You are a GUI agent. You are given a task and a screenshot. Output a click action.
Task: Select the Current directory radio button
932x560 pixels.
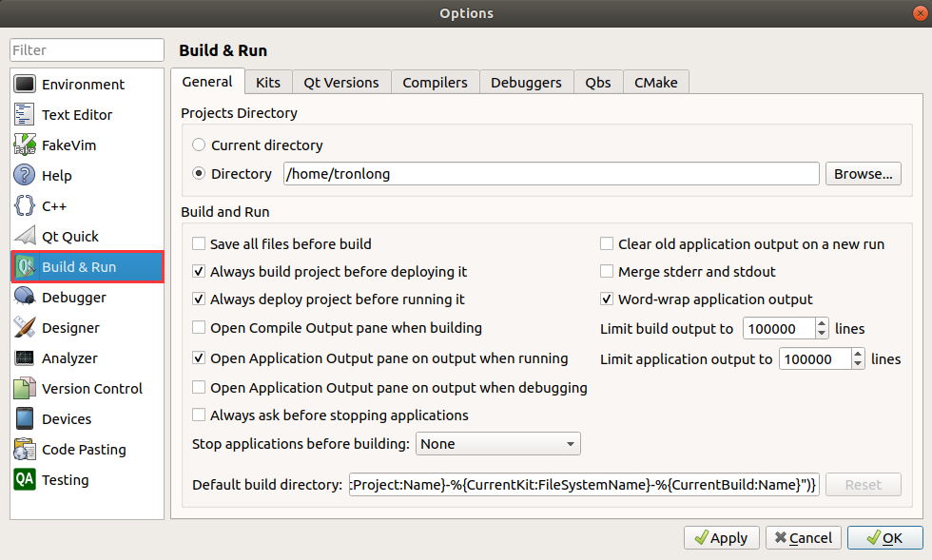[x=199, y=145]
